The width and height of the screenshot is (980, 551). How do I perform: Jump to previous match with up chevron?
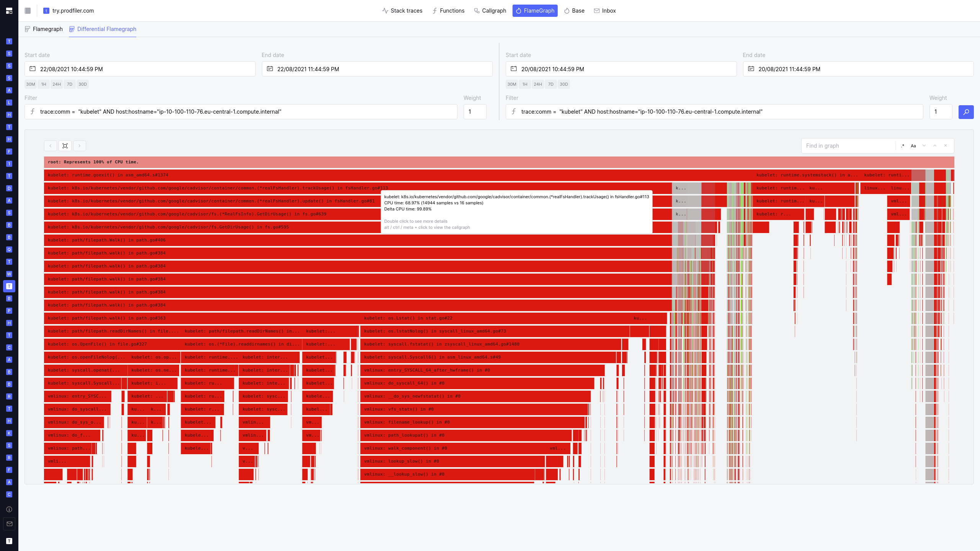(x=935, y=146)
